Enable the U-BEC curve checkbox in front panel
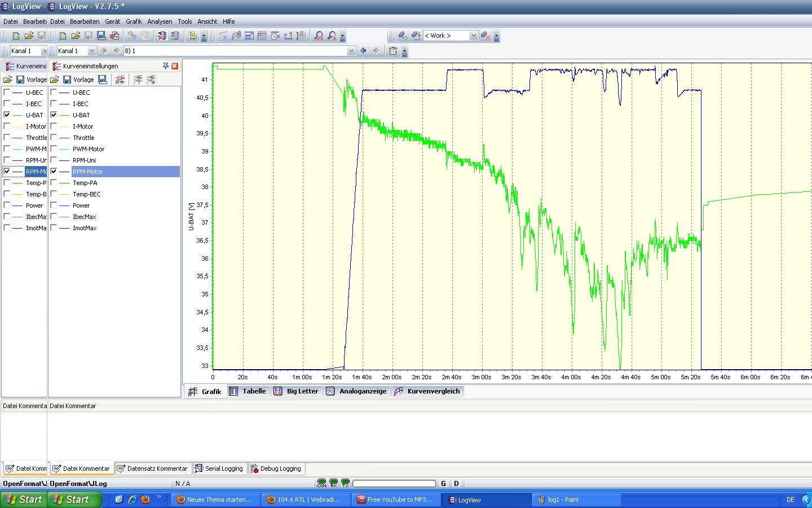812x508 pixels. pos(54,93)
